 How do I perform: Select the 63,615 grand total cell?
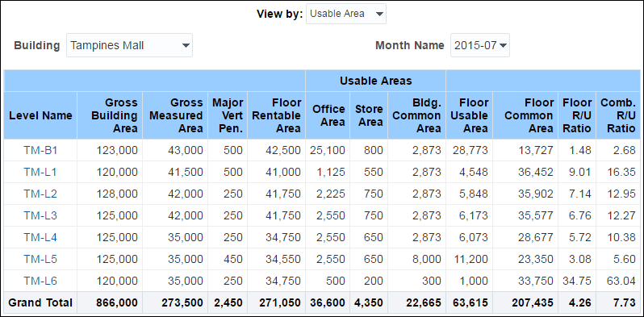[470, 303]
